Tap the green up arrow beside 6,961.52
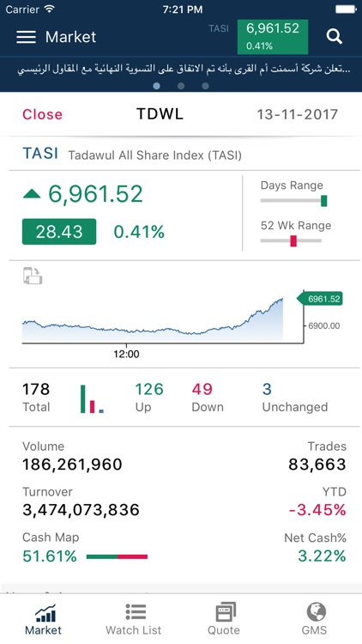 click(32, 194)
